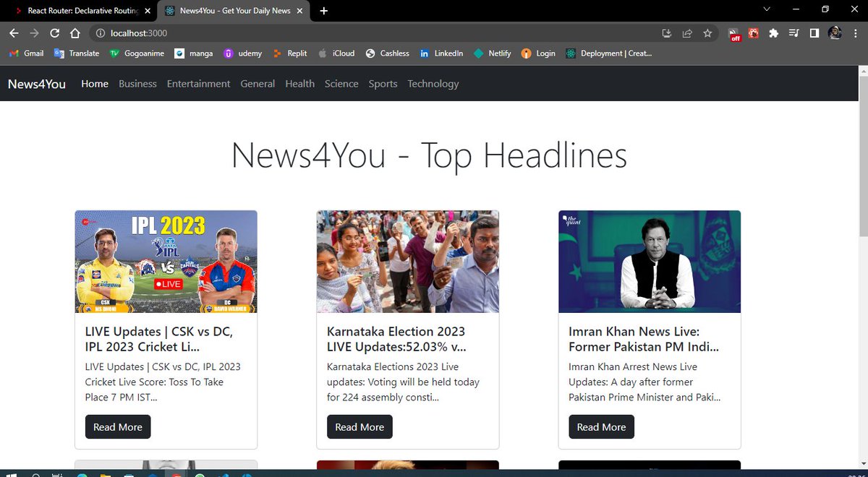The width and height of the screenshot is (868, 477).
Task: Open the Cashless bookmark
Action: coord(388,53)
